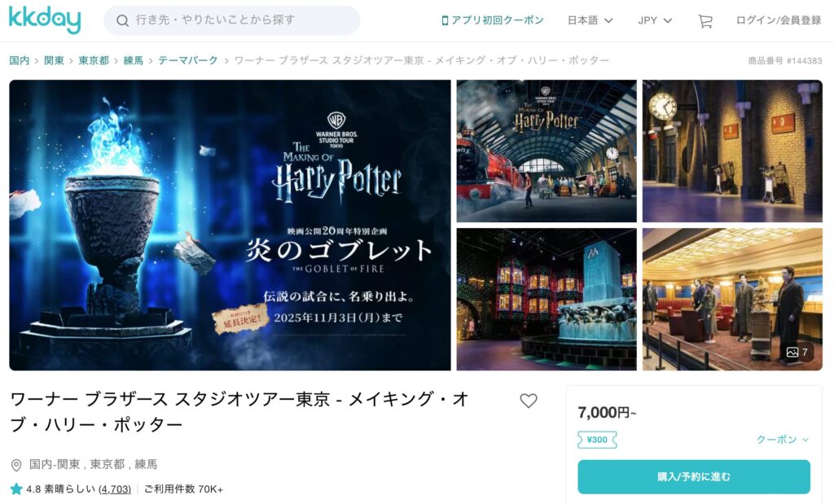Viewport: 834px width, 504px height.
Task: View the Hogwarts Express platform thumbnail
Action: point(546,151)
